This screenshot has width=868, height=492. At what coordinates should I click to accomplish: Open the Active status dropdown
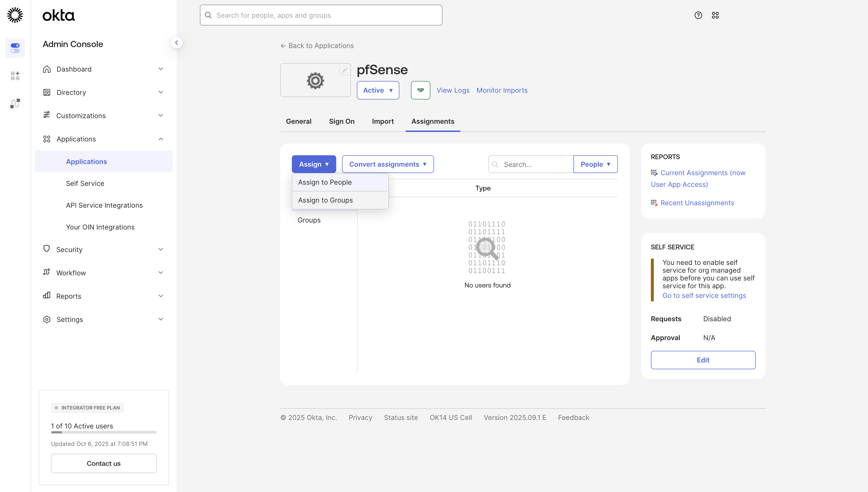coord(377,90)
